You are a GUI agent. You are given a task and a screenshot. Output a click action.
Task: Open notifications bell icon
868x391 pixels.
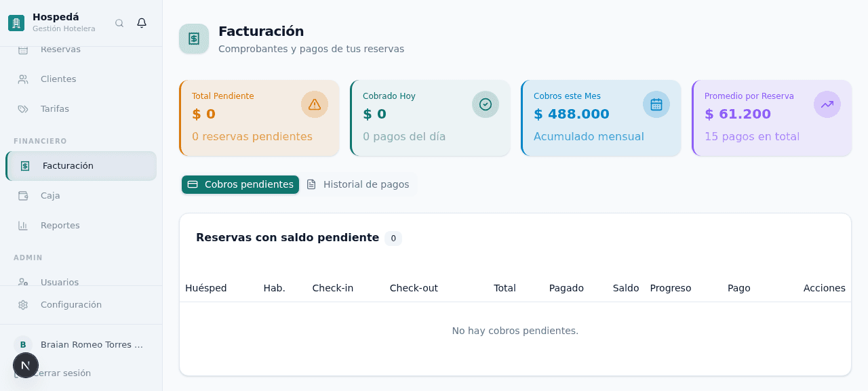pyautogui.click(x=142, y=23)
